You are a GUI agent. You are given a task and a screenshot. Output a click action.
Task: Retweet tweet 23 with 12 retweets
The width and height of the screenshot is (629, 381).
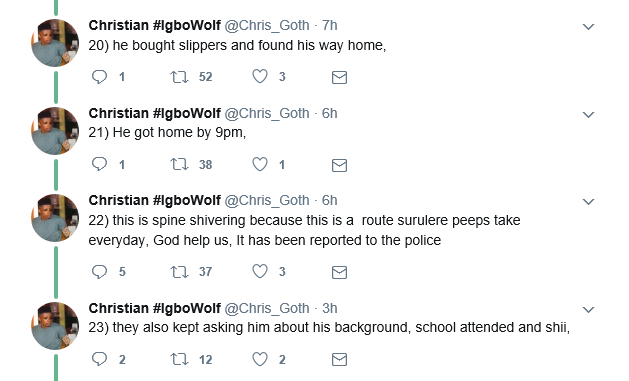click(179, 359)
